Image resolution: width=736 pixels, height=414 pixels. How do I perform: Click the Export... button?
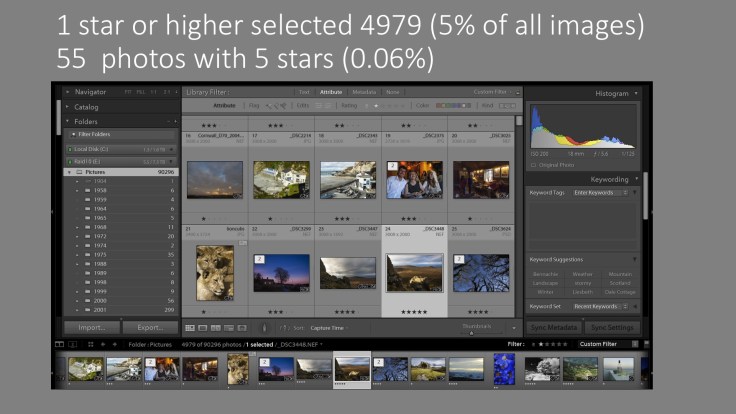point(150,328)
